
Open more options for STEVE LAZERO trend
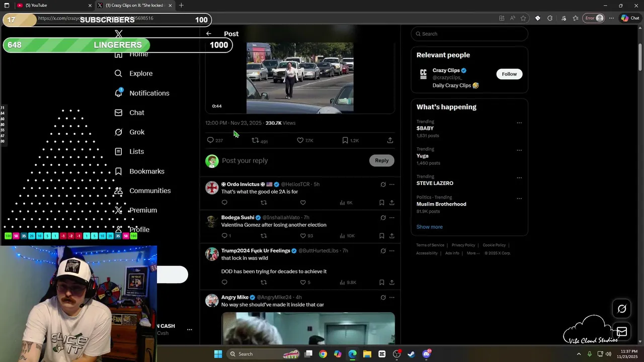(x=519, y=178)
